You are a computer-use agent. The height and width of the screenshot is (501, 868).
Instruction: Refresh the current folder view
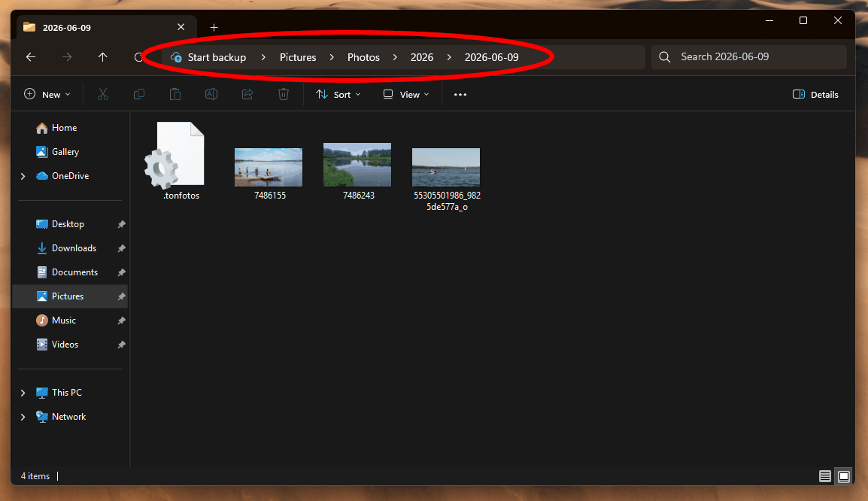[x=138, y=57]
